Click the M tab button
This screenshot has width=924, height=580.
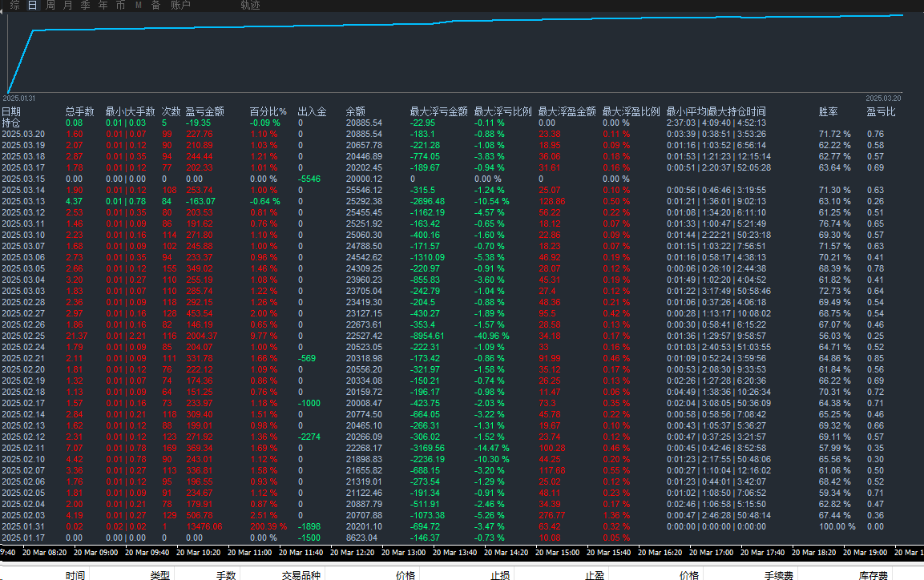[x=138, y=5]
